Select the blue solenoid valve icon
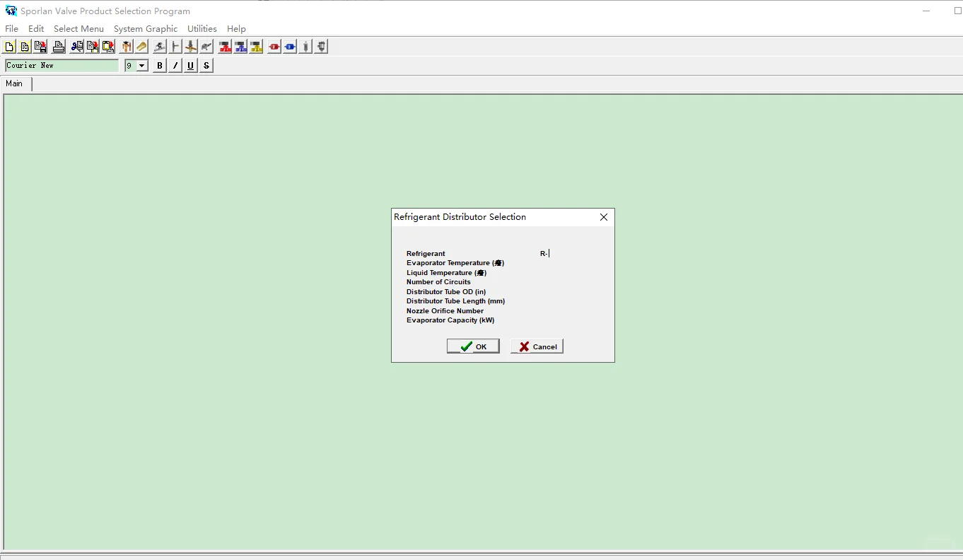963x560 pixels. point(240,47)
